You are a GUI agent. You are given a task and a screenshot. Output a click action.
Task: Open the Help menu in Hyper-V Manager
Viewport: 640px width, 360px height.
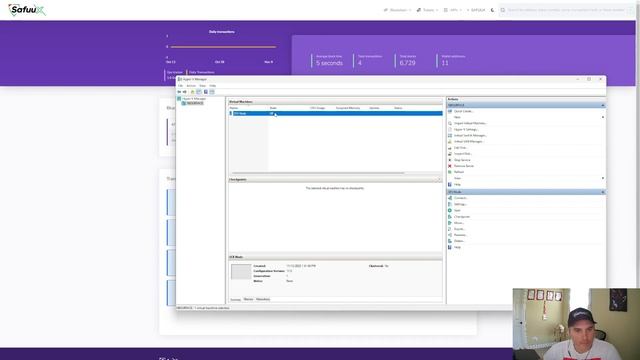pyautogui.click(x=213, y=86)
